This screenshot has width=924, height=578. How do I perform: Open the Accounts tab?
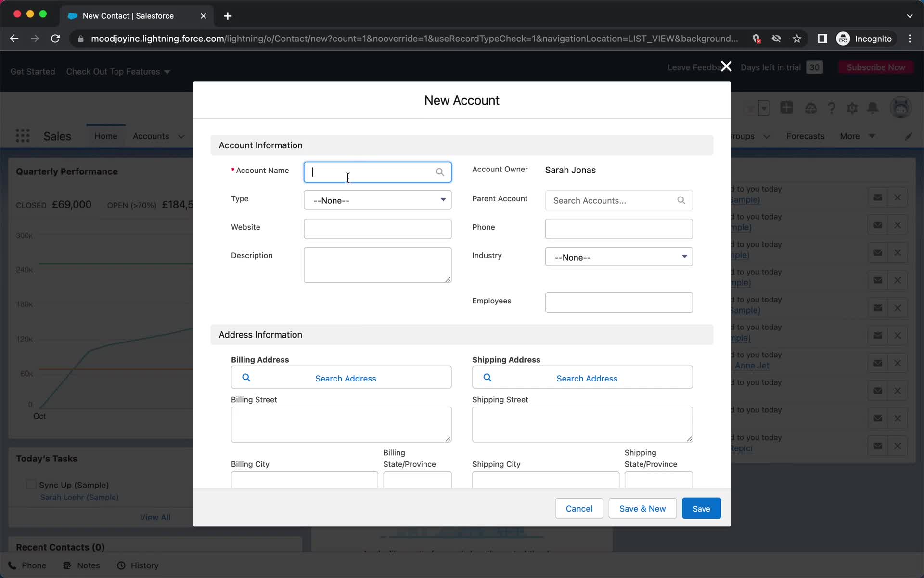151,136
